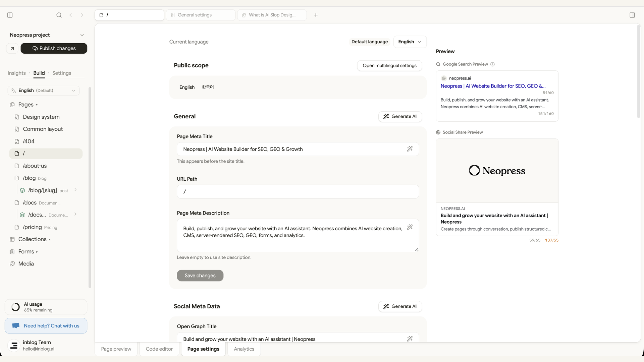Go back with the left arrow icon
The image size is (644, 362).
(x=70, y=15)
